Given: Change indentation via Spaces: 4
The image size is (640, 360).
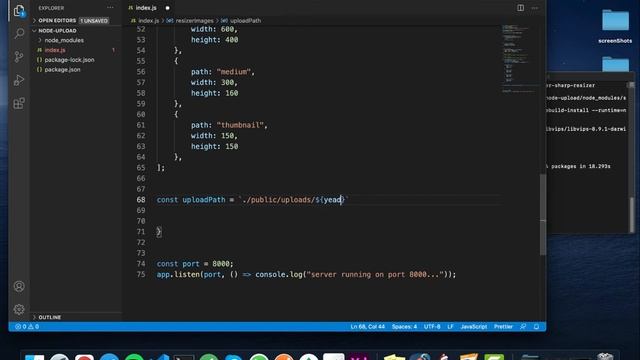Looking at the screenshot, I should pos(404,327).
